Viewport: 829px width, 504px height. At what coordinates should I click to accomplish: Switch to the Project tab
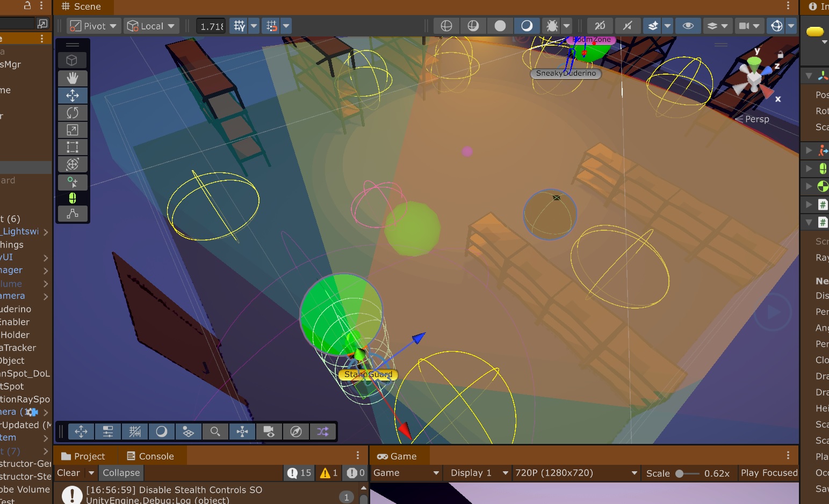tap(83, 456)
